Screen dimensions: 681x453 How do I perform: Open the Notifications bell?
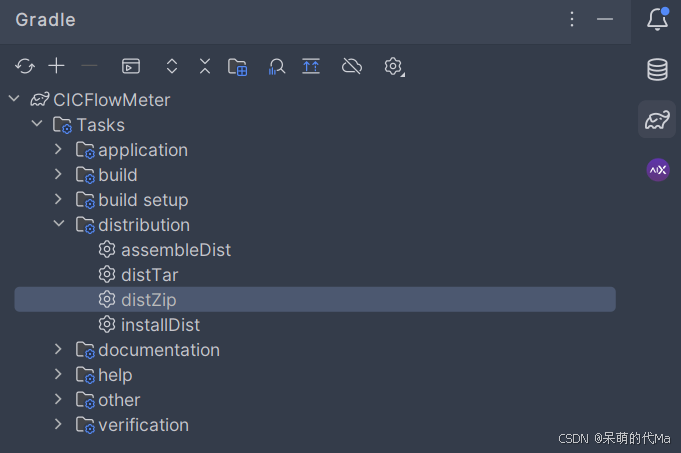click(658, 19)
